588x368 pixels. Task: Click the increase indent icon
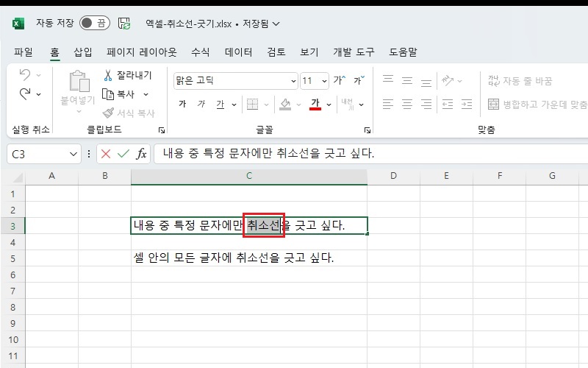coord(467,104)
